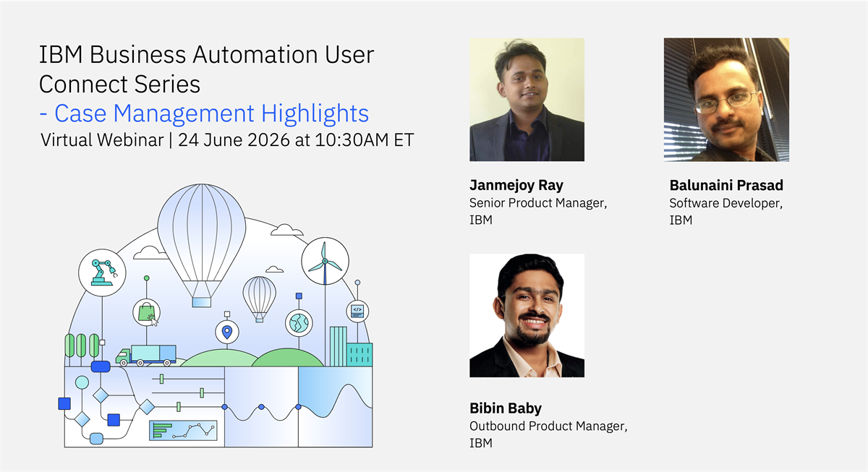Image resolution: width=868 pixels, height=472 pixels.
Task: Click the name 'Janmejoy Ray'
Action: (516, 186)
